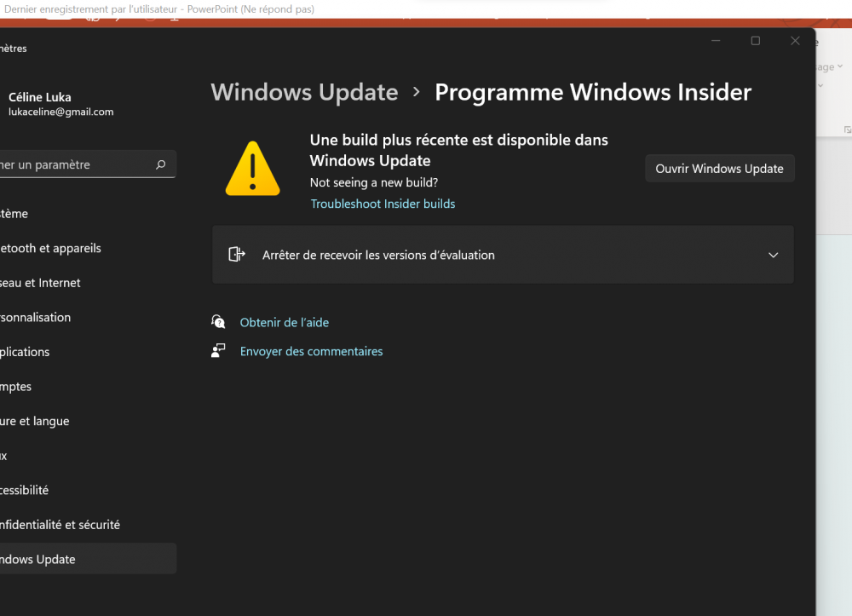Viewport: 852px width, 616px height.
Task: Select Confidentialité et sécurité in the sidebar
Action: click(60, 525)
